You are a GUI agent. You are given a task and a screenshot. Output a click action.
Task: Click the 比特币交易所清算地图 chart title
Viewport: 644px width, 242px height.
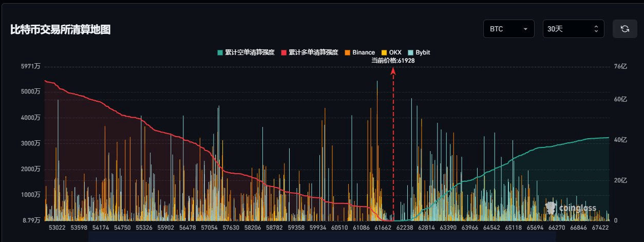(61, 30)
